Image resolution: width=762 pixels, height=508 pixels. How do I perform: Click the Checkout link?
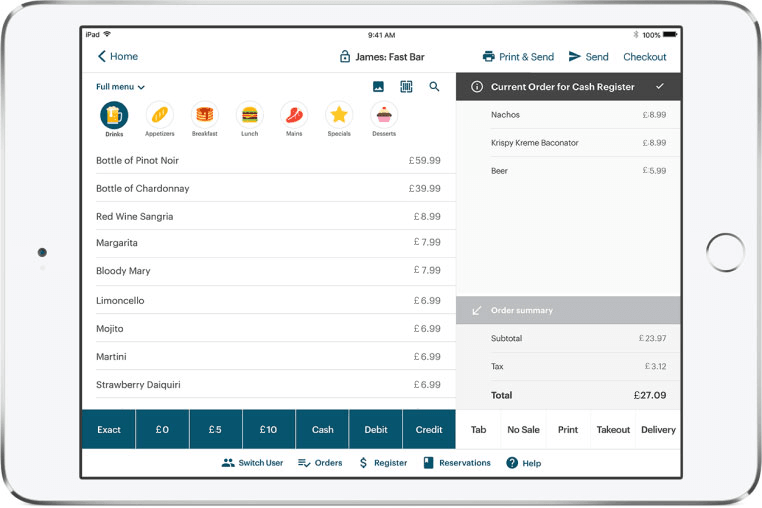[644, 57]
